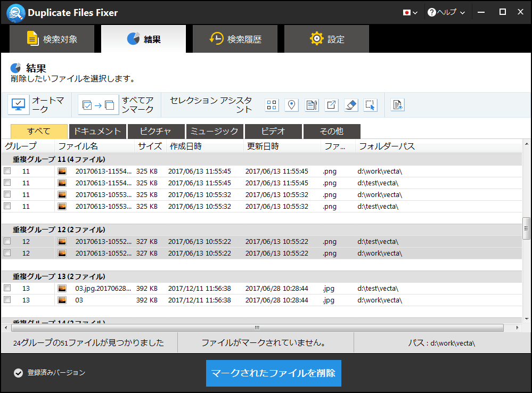Image resolution: width=532 pixels, height=393 pixels.
Task: Click horizontal scrollbar left arrow
Action: click(6, 327)
